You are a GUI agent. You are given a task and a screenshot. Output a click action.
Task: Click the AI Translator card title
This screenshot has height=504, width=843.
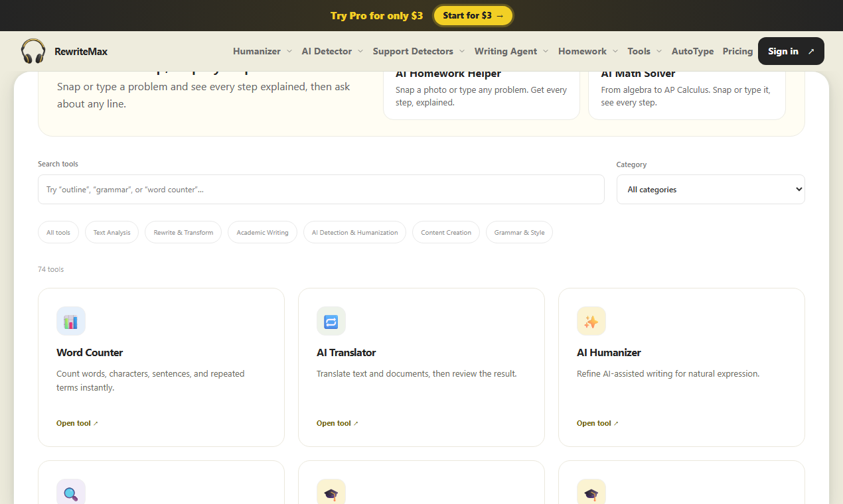346,352
